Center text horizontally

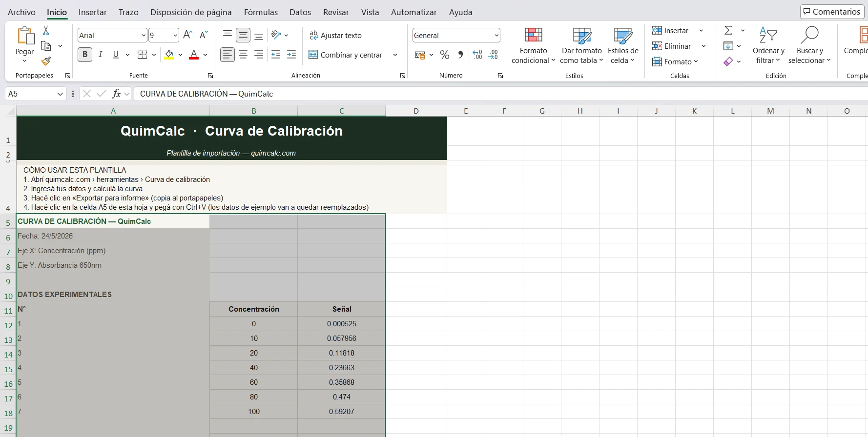pyautogui.click(x=243, y=55)
